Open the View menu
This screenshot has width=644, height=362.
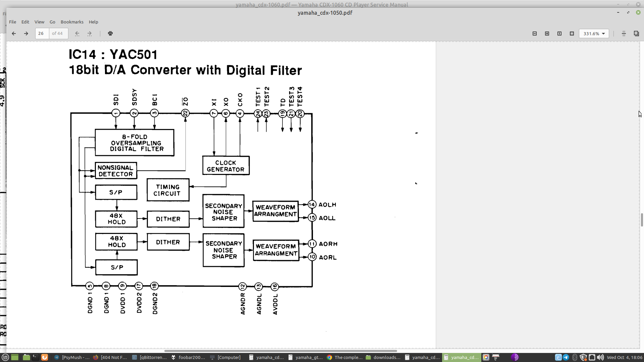[39, 22]
